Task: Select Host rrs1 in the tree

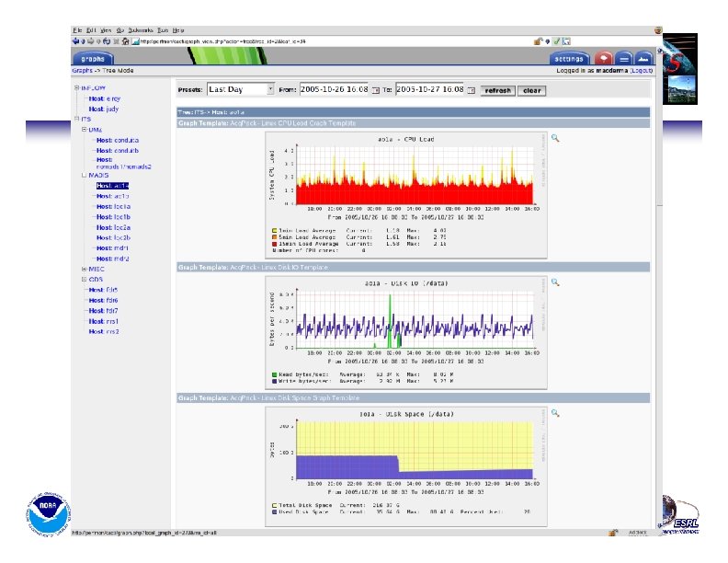Action: 104,321
